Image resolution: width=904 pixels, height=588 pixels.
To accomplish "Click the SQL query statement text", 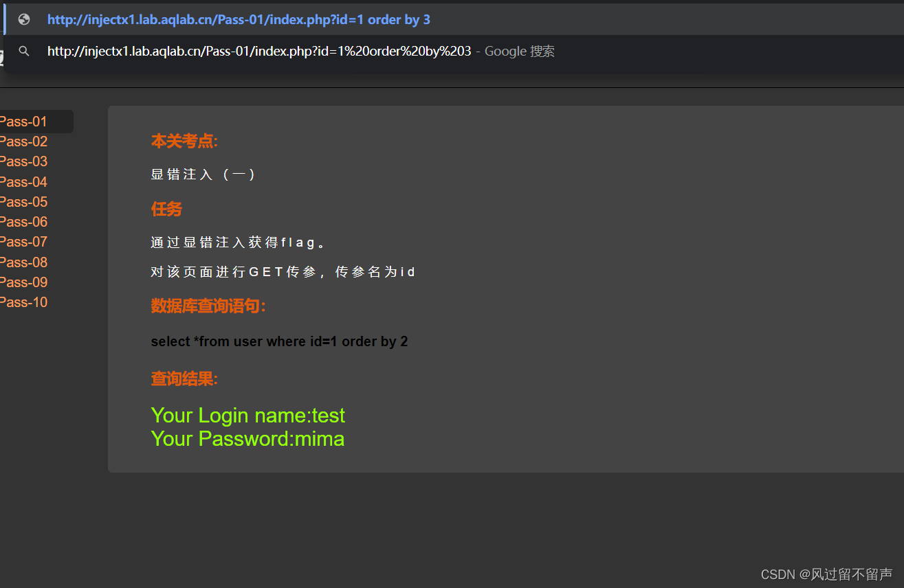I will pyautogui.click(x=279, y=341).
